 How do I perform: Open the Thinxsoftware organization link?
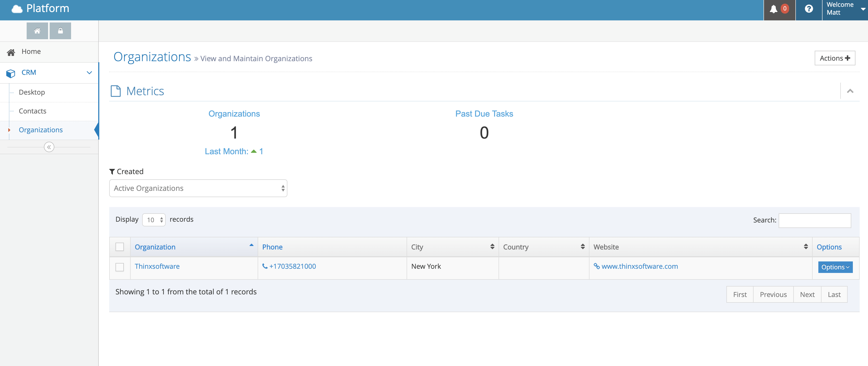tap(157, 266)
